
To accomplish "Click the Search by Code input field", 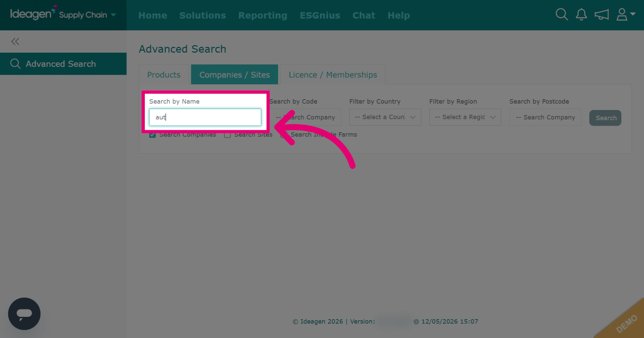I will pos(305,117).
